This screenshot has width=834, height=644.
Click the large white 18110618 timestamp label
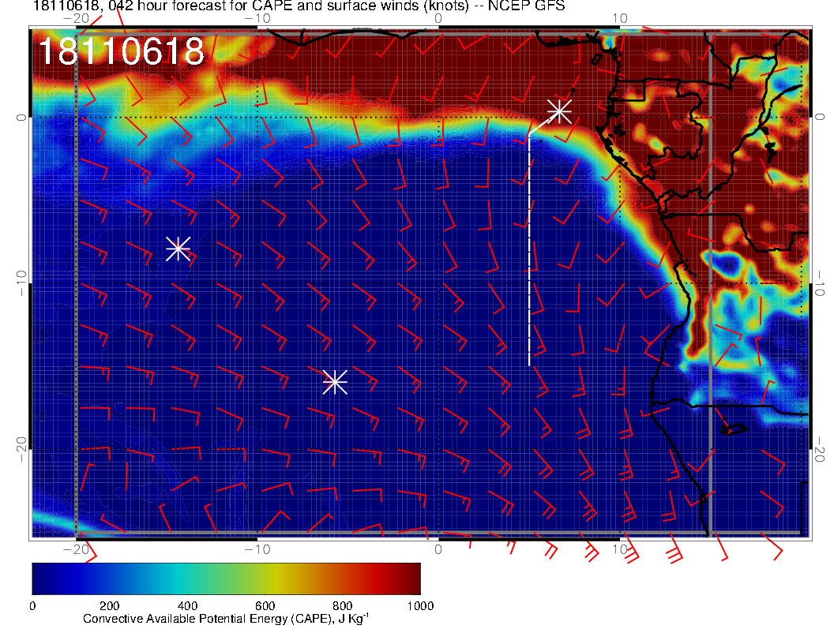(x=122, y=52)
